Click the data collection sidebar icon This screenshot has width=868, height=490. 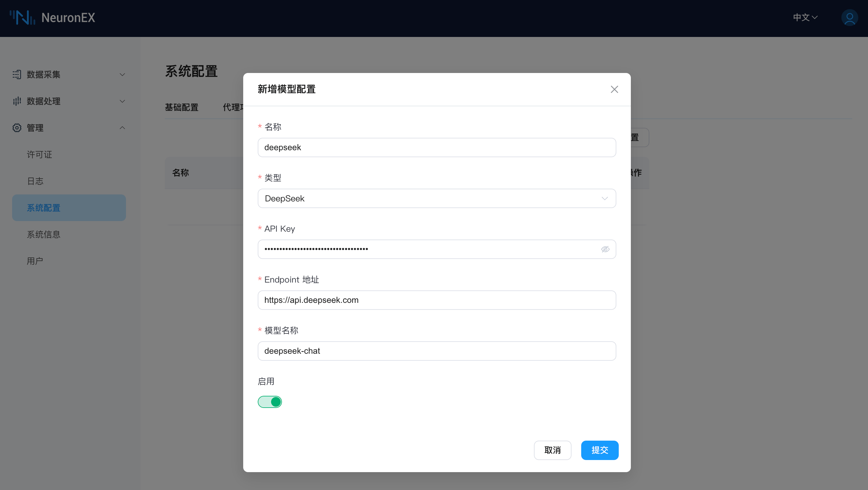(17, 74)
